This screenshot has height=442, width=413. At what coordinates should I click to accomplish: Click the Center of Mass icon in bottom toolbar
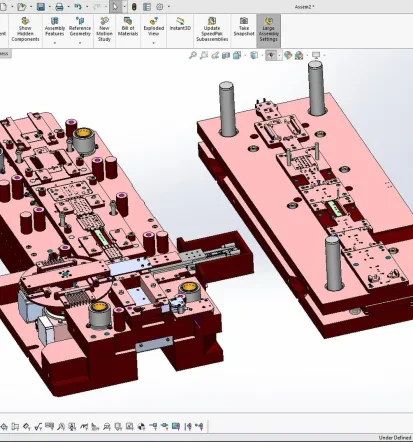141,426
